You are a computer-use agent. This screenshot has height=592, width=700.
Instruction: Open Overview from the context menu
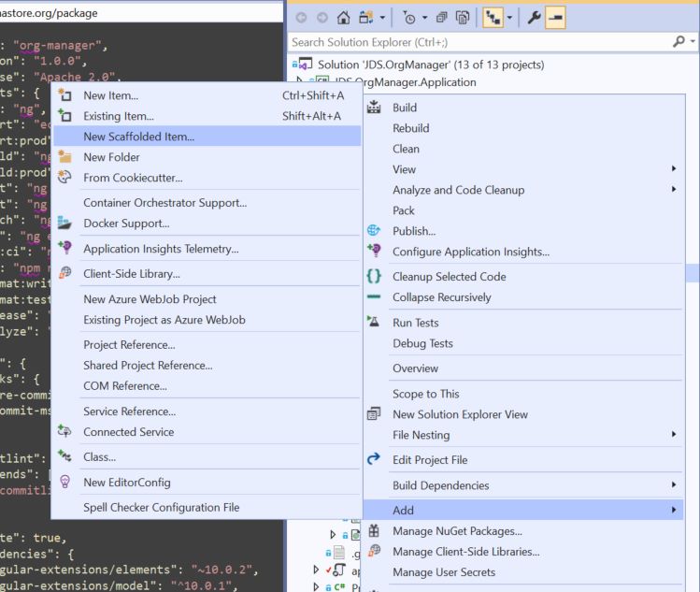click(x=523, y=368)
